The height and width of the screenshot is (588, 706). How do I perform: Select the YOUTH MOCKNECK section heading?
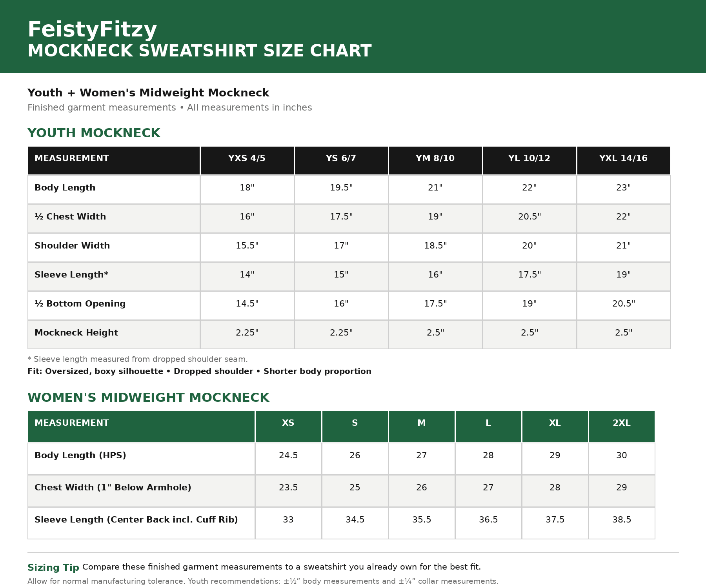(x=94, y=133)
